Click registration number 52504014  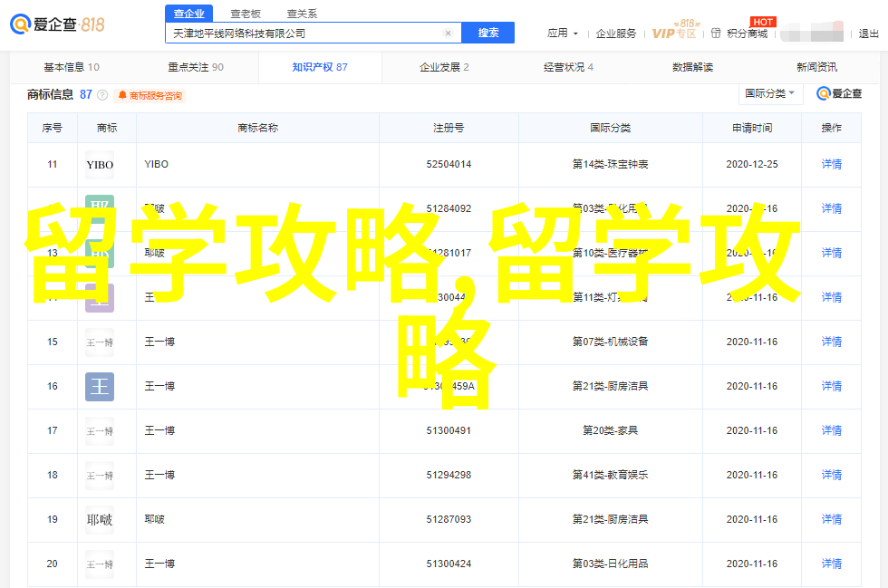pyautogui.click(x=449, y=164)
